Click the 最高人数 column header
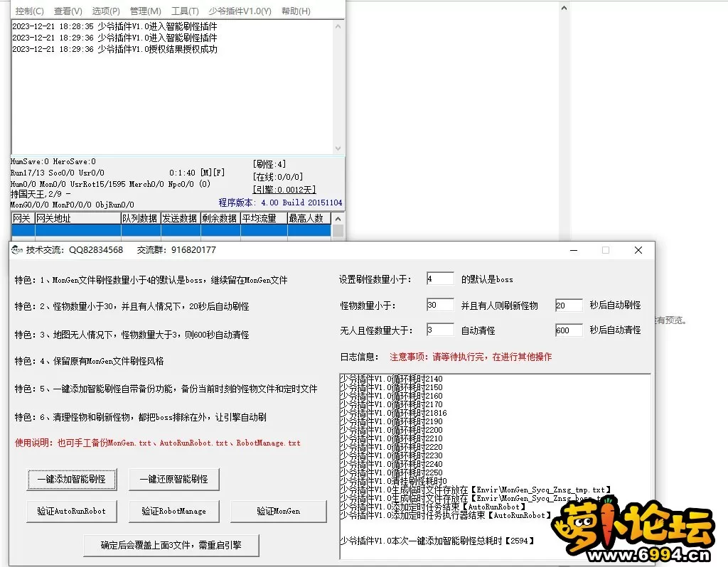 (x=309, y=218)
